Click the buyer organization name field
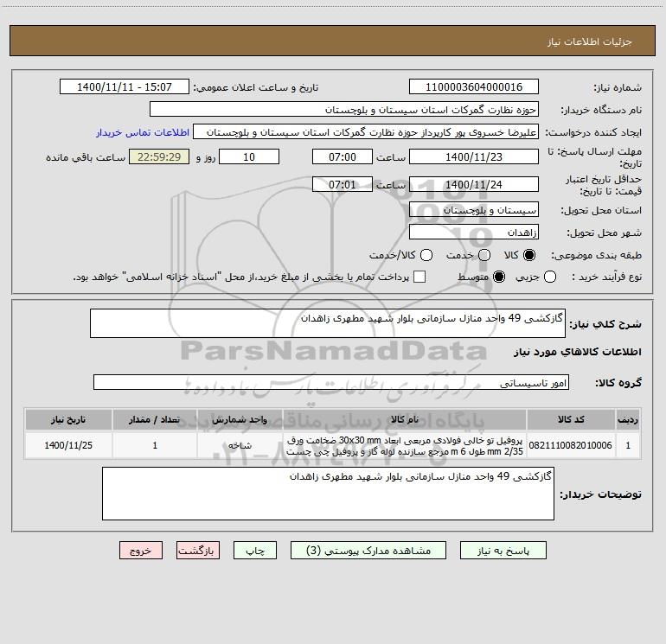This screenshot has height=644, width=666. point(344,109)
